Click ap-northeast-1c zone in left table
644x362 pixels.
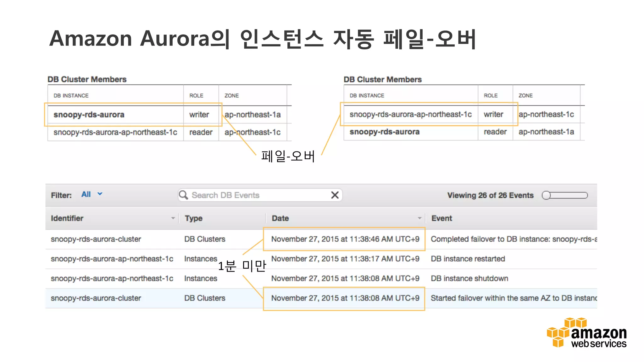click(253, 132)
